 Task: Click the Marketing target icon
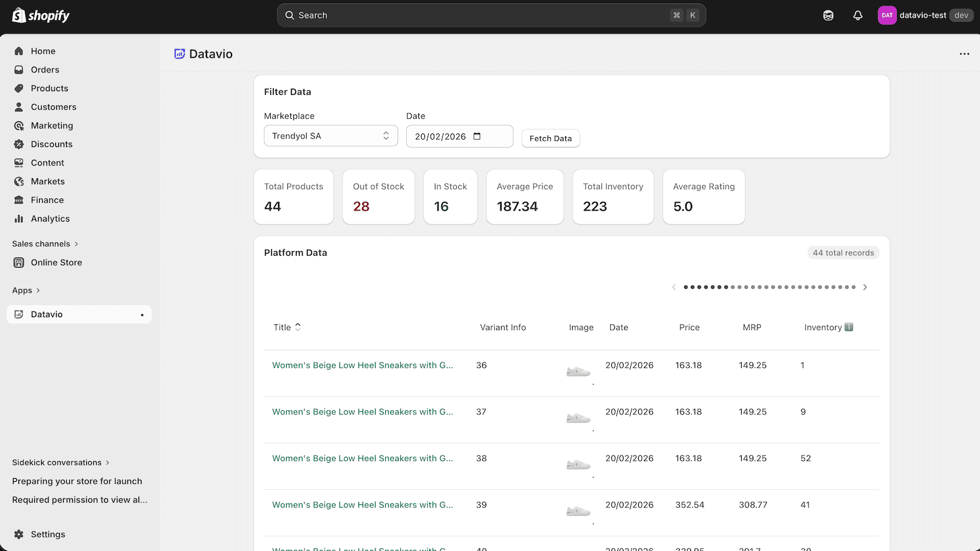[x=19, y=126]
